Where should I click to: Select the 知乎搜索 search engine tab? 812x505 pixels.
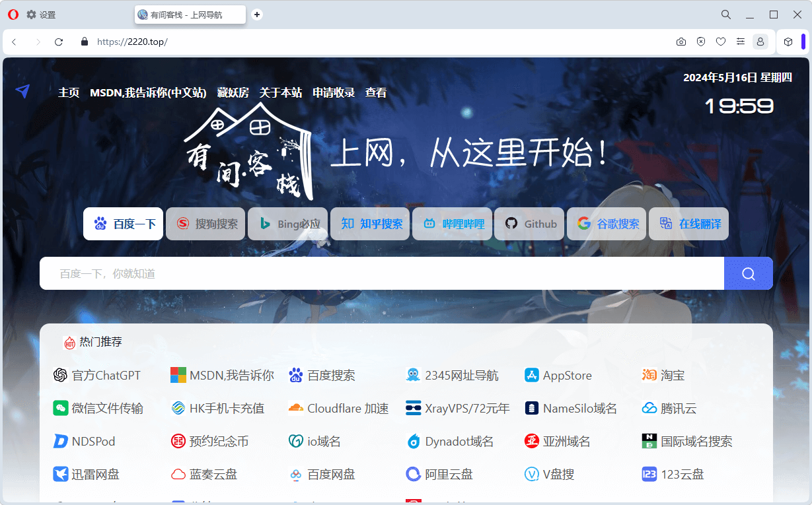[x=370, y=224]
